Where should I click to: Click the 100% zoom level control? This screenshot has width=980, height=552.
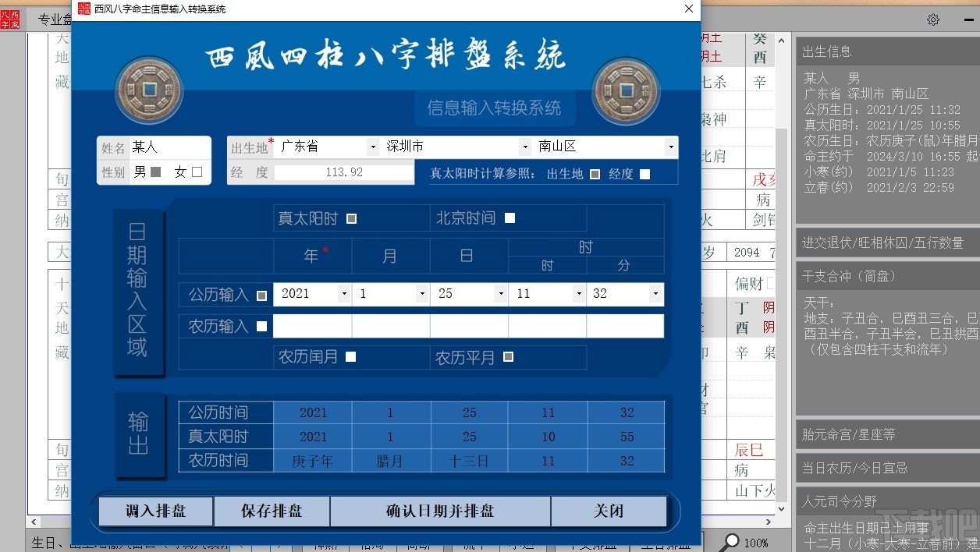[x=758, y=540]
